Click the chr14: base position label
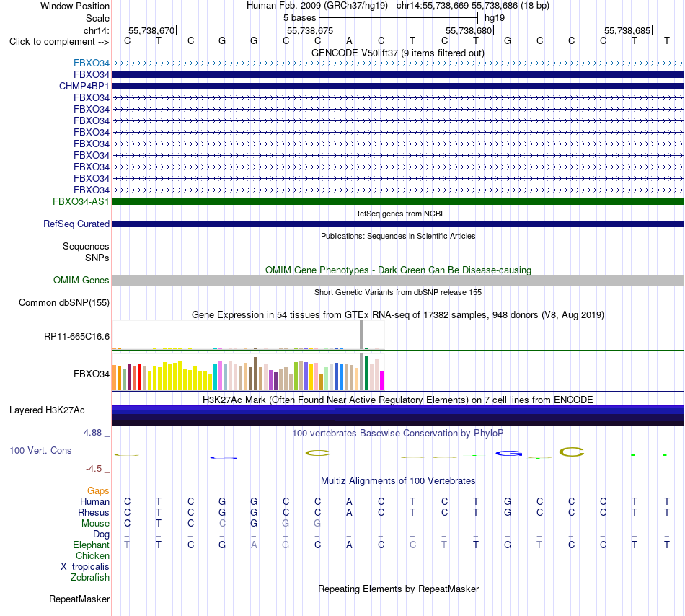This screenshot has height=616, width=685. (96, 30)
